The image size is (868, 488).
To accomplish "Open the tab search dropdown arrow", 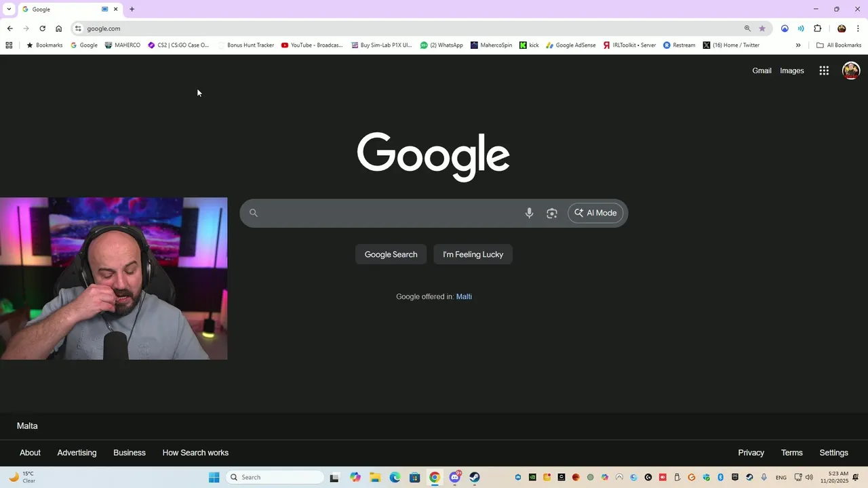I will pyautogui.click(x=9, y=9).
